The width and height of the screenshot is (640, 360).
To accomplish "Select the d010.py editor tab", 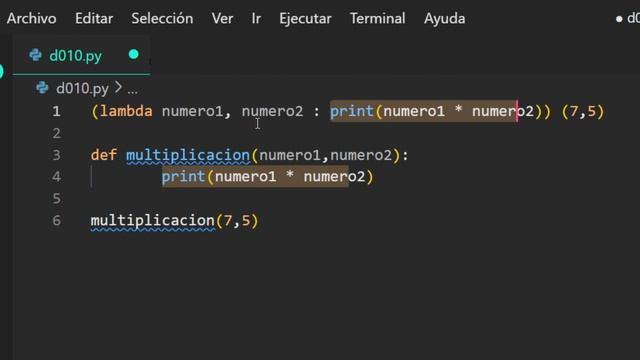I will click(82, 56).
